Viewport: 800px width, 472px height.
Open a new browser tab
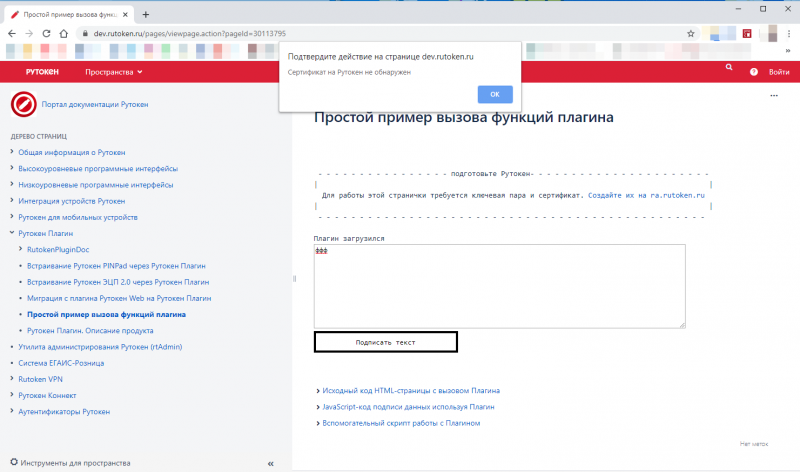click(145, 14)
